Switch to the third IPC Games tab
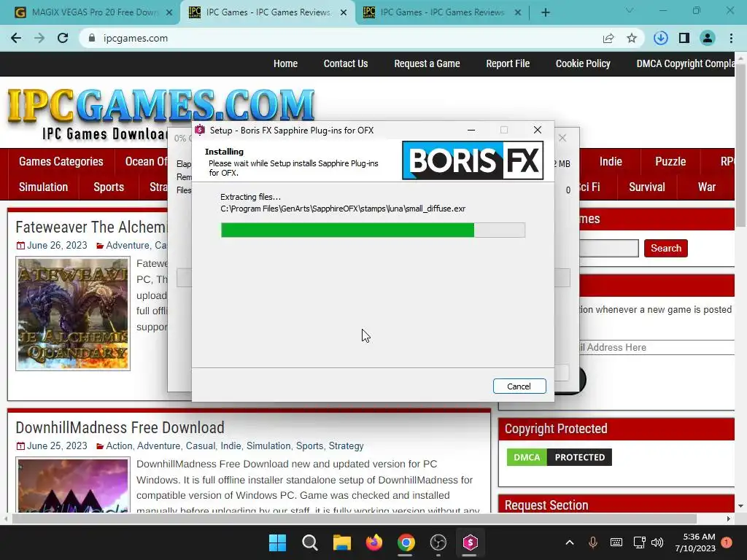The width and height of the screenshot is (747, 560). click(x=441, y=12)
